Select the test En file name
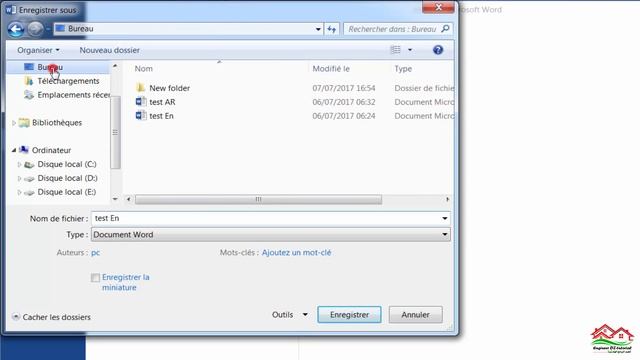The image size is (640, 360). coord(161,116)
